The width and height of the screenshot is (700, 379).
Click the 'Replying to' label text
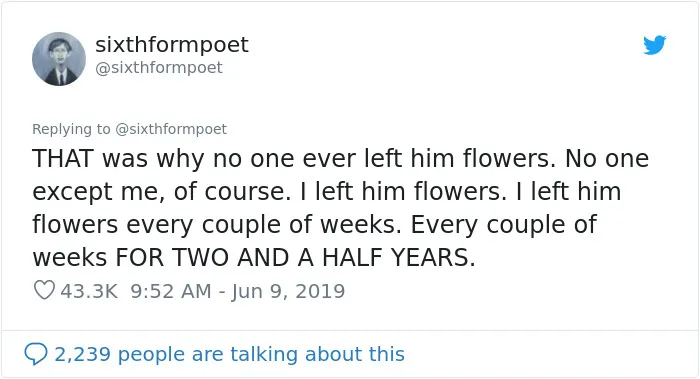(x=71, y=129)
